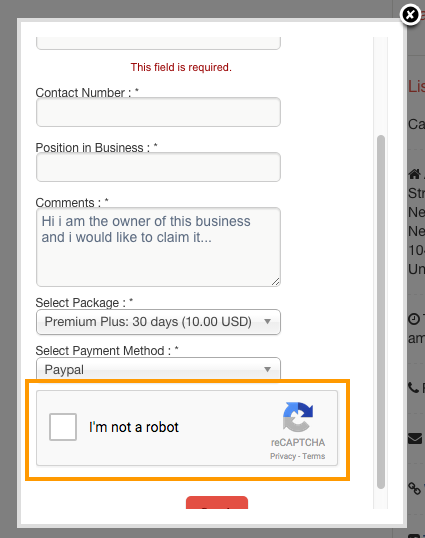This screenshot has height=538, width=425.
Task: Close the claim form popup
Action: point(410,15)
